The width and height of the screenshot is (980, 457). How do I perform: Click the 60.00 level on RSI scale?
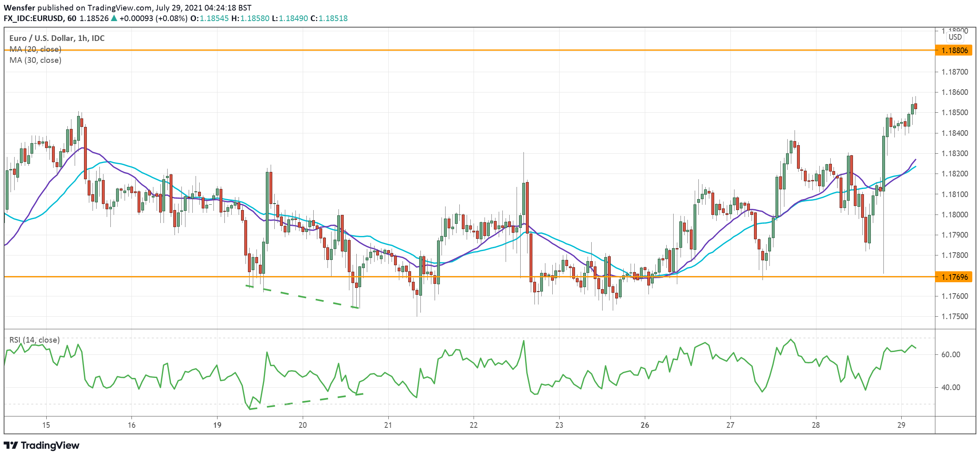pyautogui.click(x=950, y=354)
